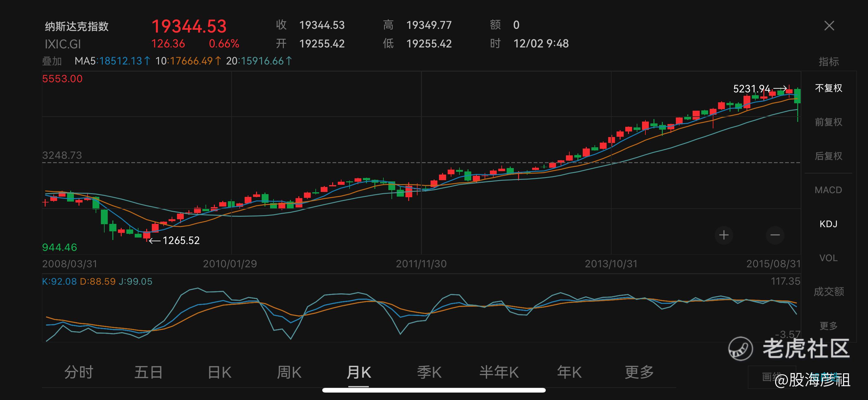The width and height of the screenshot is (868, 400).
Task: Select 前复权 price adjustment option
Action: 829,122
